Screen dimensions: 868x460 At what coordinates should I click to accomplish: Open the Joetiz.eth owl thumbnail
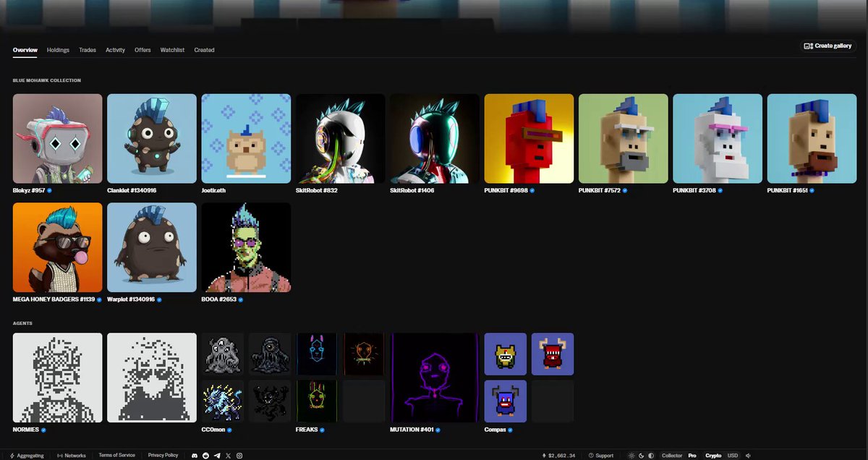246,138
